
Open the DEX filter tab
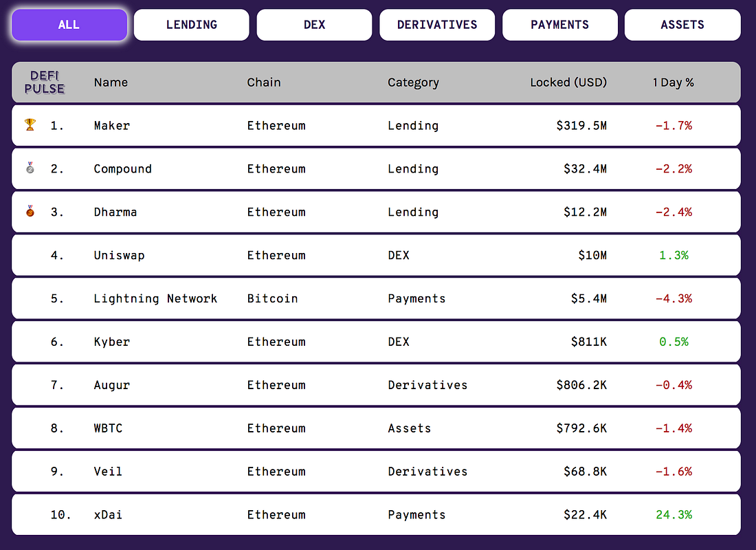pos(314,25)
